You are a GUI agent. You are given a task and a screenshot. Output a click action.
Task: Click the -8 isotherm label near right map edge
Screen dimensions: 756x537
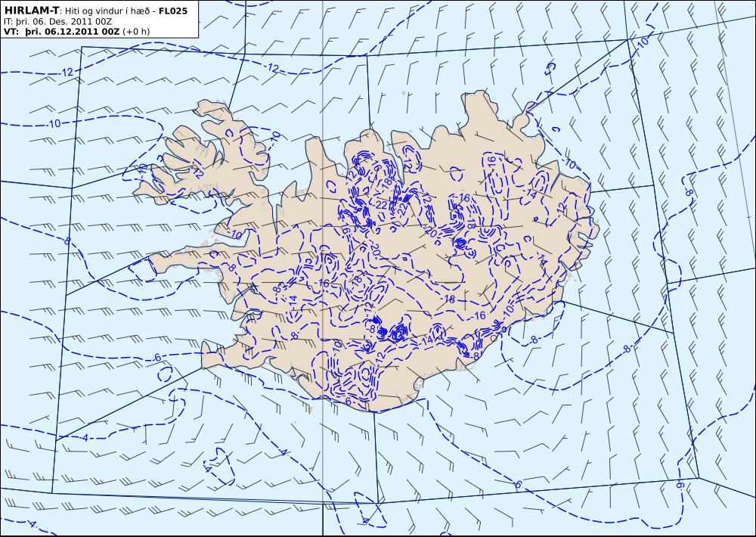click(x=689, y=193)
